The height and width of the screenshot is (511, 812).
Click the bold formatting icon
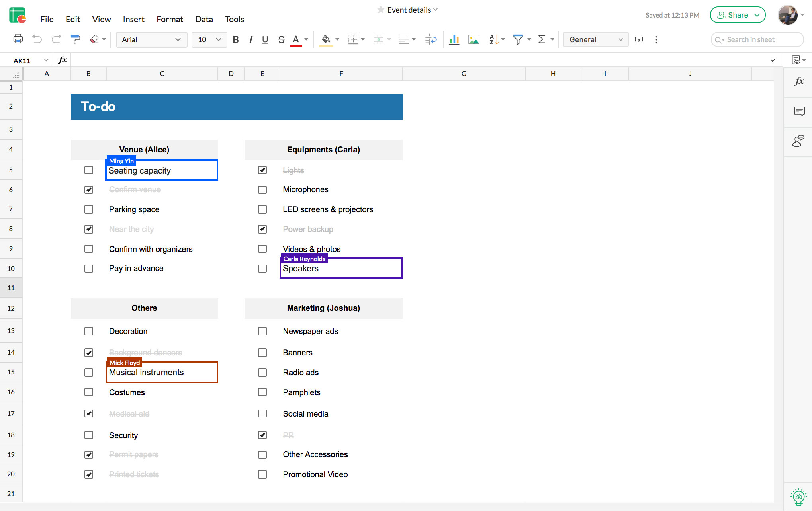[235, 39]
